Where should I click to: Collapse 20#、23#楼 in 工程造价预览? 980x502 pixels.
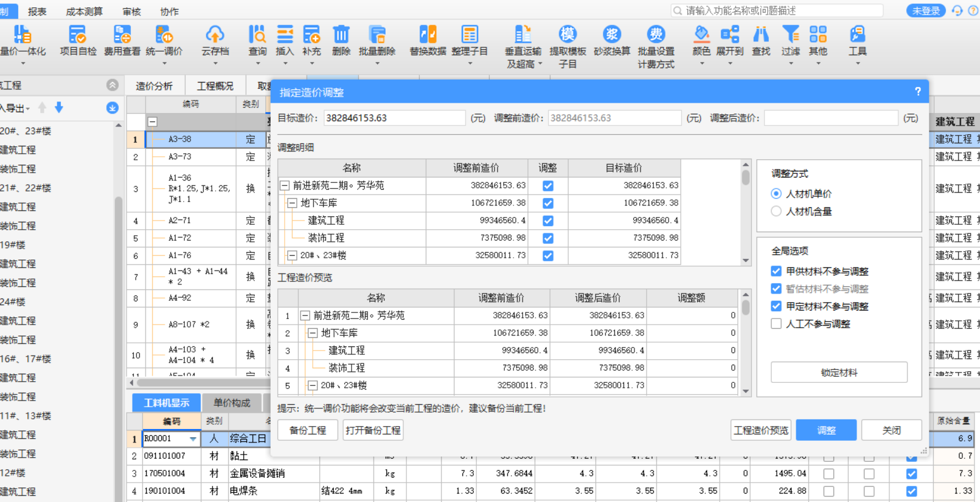313,385
